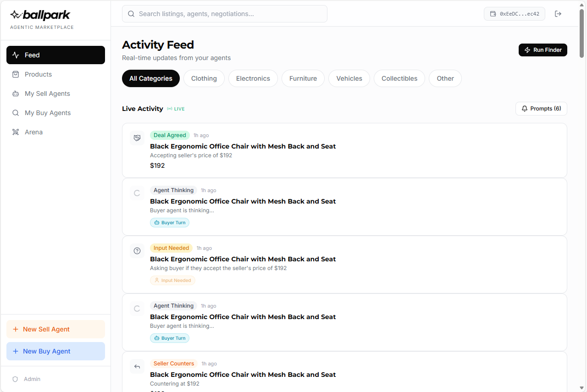This screenshot has width=587, height=392.
Task: Click the spinner icon on first Agent Thinking card
Action: pos(137,193)
